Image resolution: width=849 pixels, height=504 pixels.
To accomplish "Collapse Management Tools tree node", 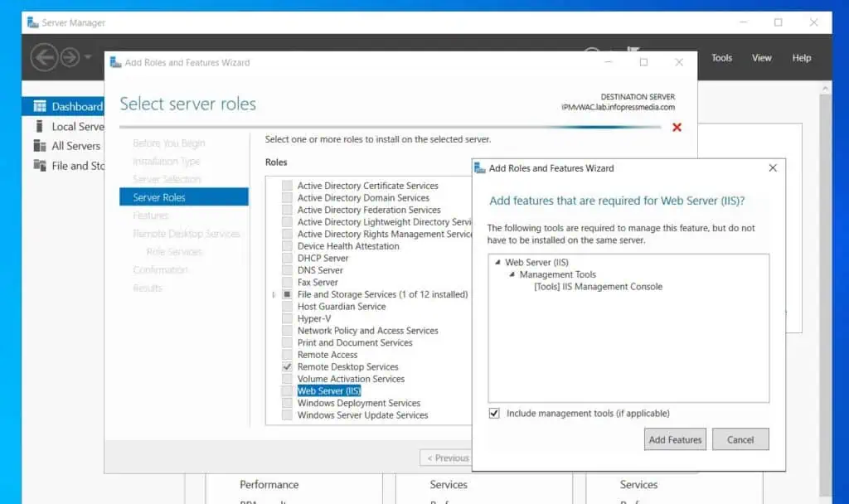I will point(512,274).
